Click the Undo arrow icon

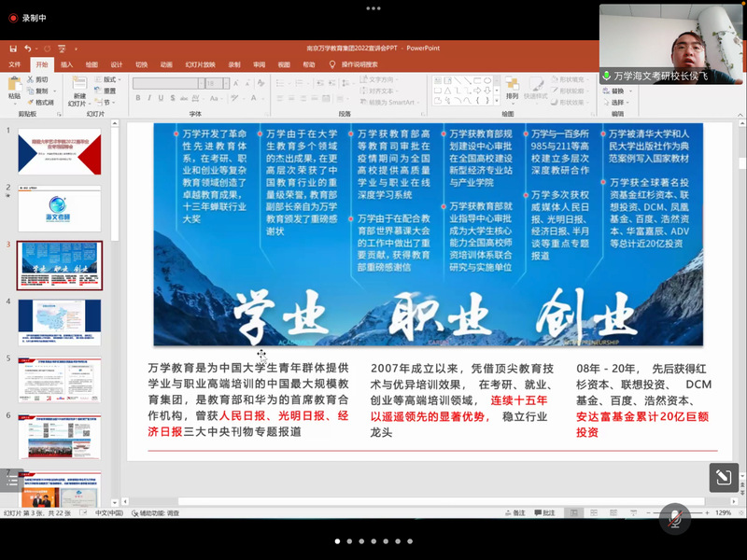coord(28,49)
